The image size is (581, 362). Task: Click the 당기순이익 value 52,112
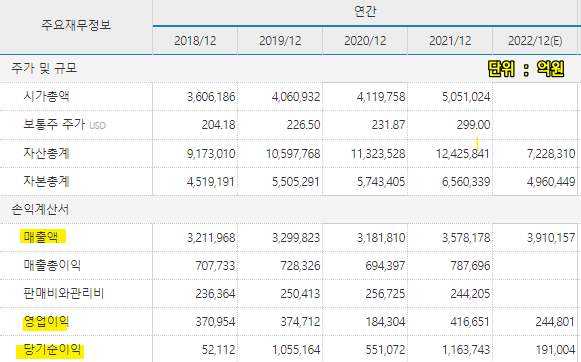point(218,350)
